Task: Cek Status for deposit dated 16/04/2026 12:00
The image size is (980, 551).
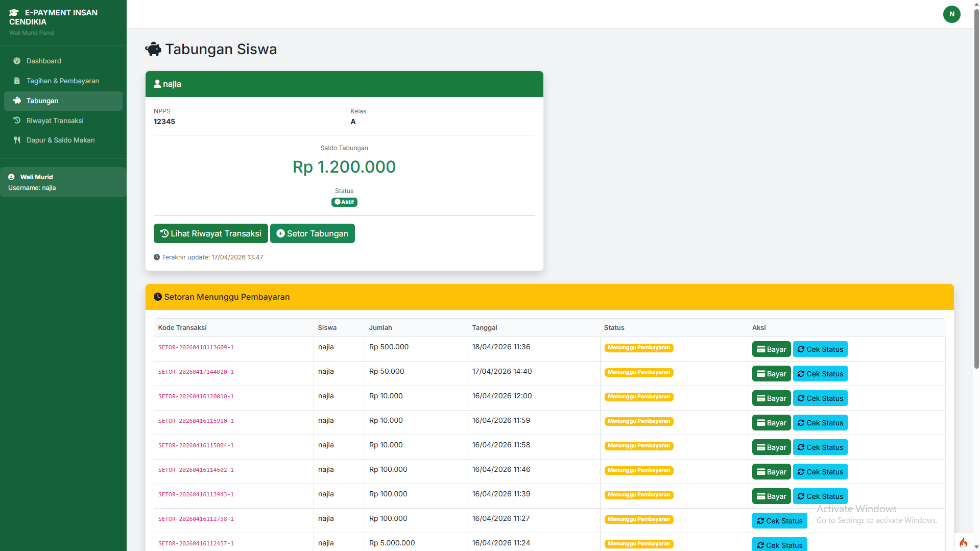Action: tap(820, 398)
